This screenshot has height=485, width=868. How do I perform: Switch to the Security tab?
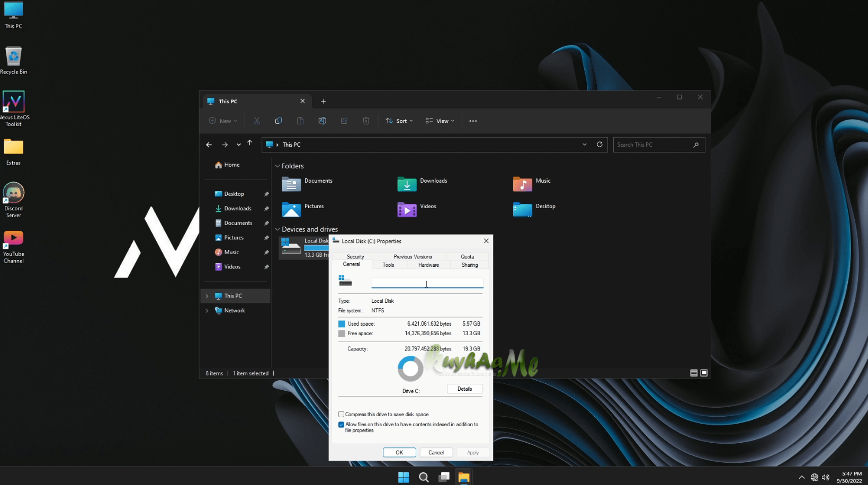click(x=355, y=256)
